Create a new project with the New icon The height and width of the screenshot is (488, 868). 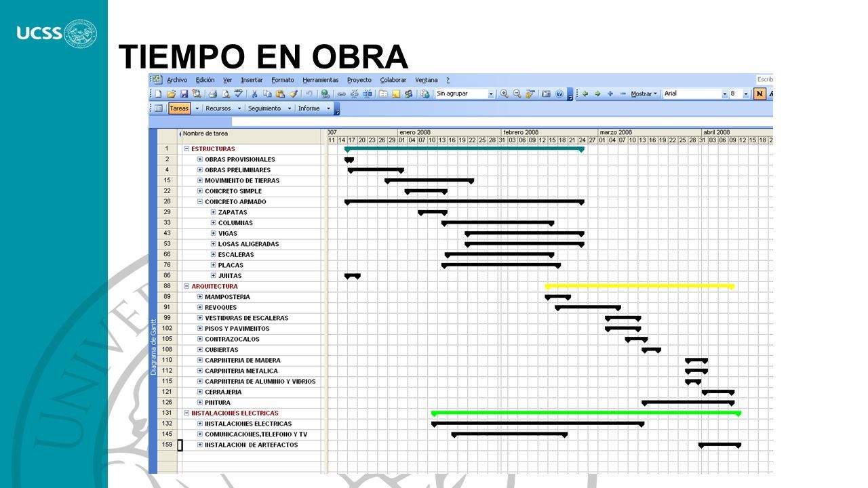(x=159, y=94)
